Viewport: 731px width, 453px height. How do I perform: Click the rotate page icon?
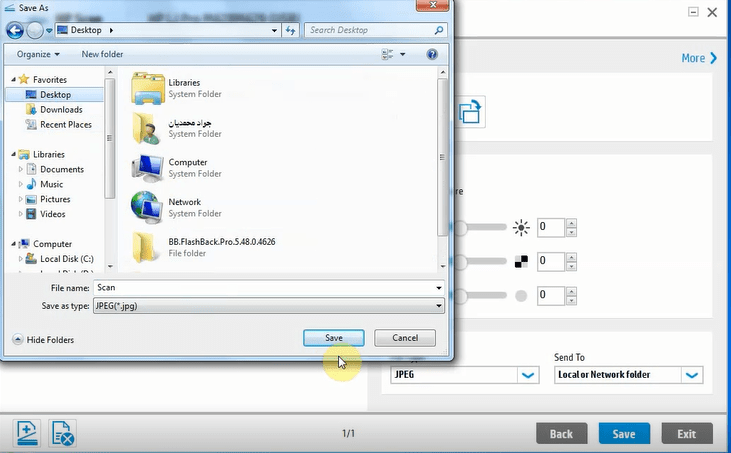tap(470, 113)
